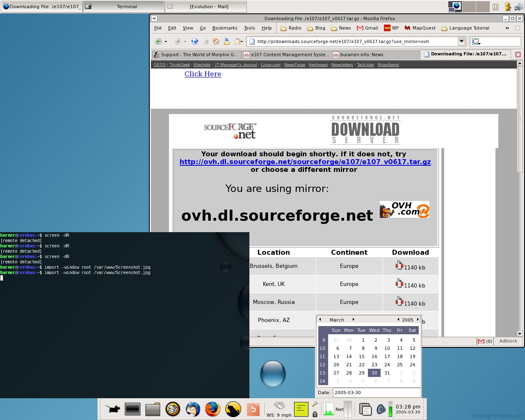Click the Firefox Forward arrow button
This screenshot has width=525, height=420.
177,41
